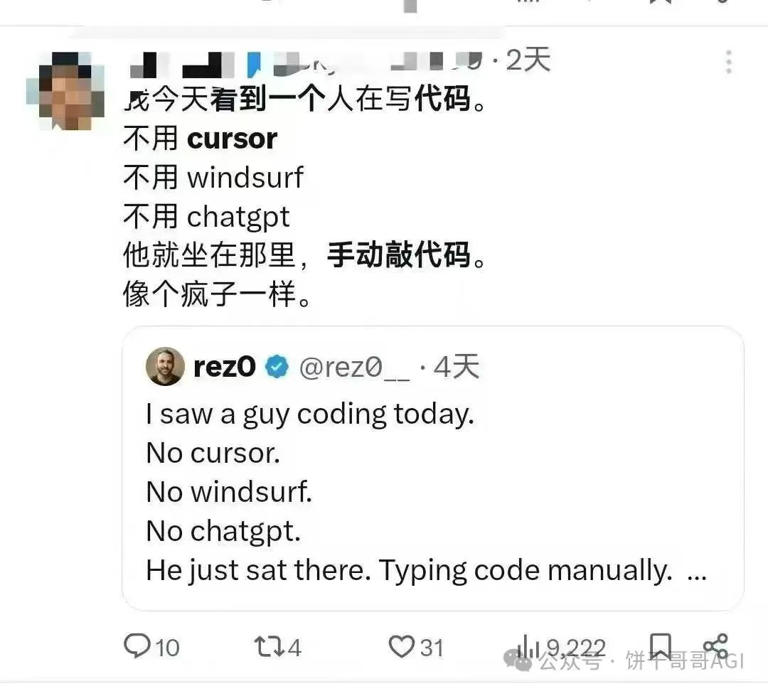Like the tweet with 31 hearts

[x=401, y=646]
